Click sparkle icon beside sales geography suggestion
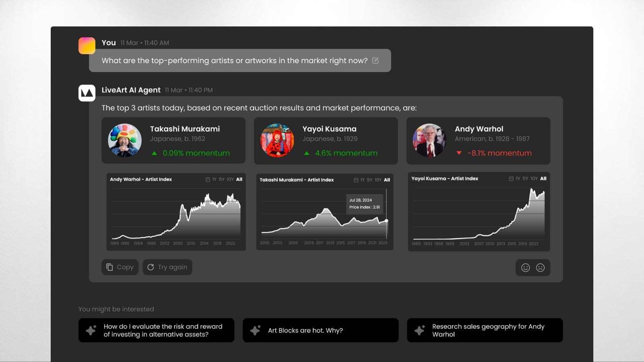 [x=420, y=330]
